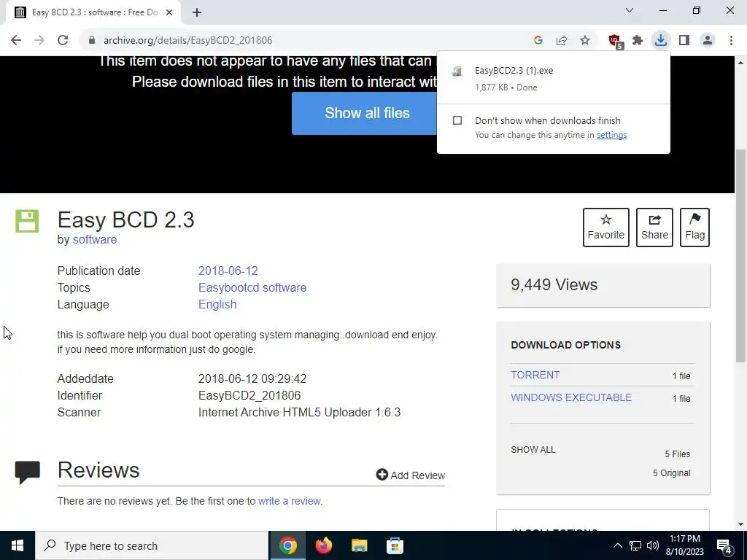Open Firefox from taskbar
This screenshot has height=560, width=747.
tap(323, 545)
